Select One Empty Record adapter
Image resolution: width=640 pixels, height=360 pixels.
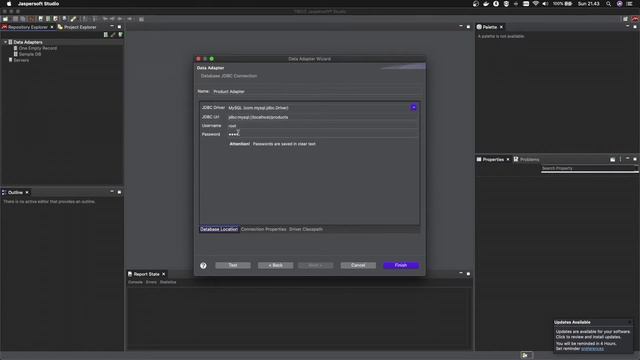pyautogui.click(x=38, y=48)
